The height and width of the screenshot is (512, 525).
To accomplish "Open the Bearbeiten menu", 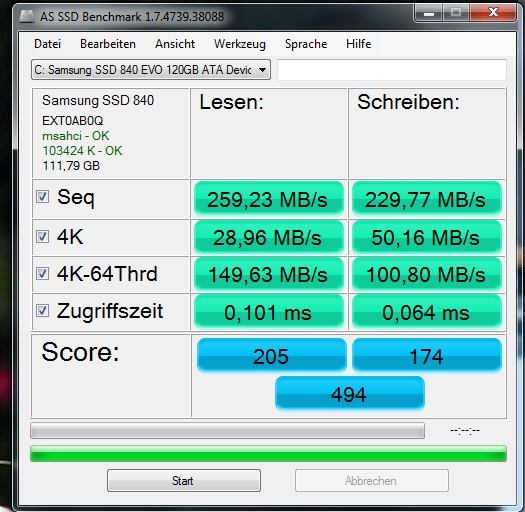I will (x=108, y=44).
